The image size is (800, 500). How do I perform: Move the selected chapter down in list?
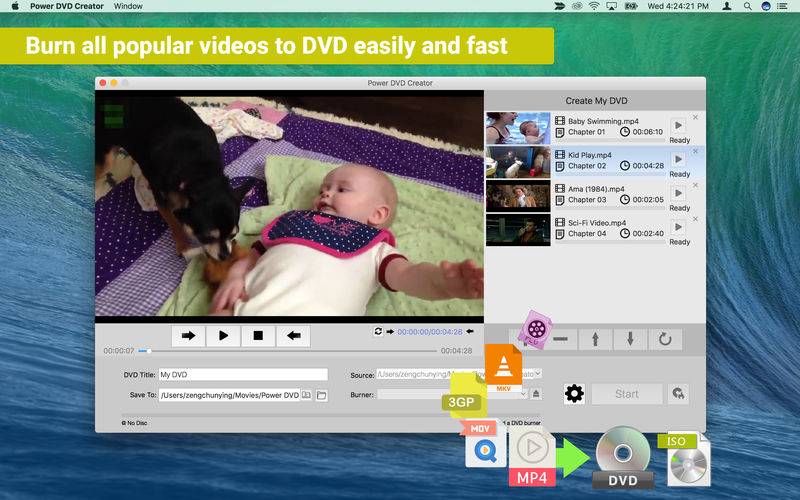tap(630, 339)
